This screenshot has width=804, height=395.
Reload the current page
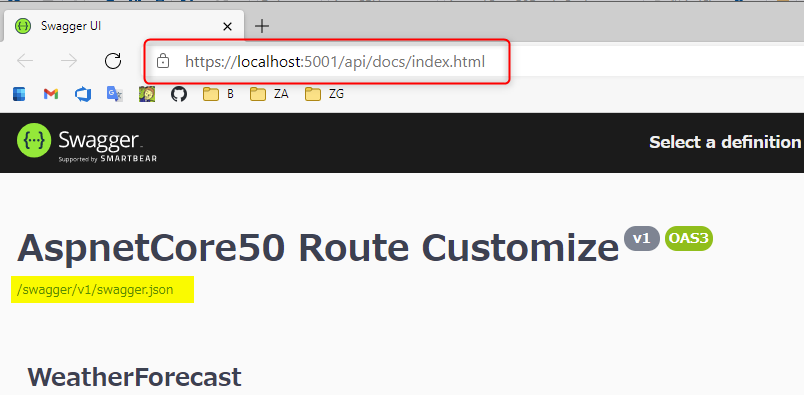(113, 61)
